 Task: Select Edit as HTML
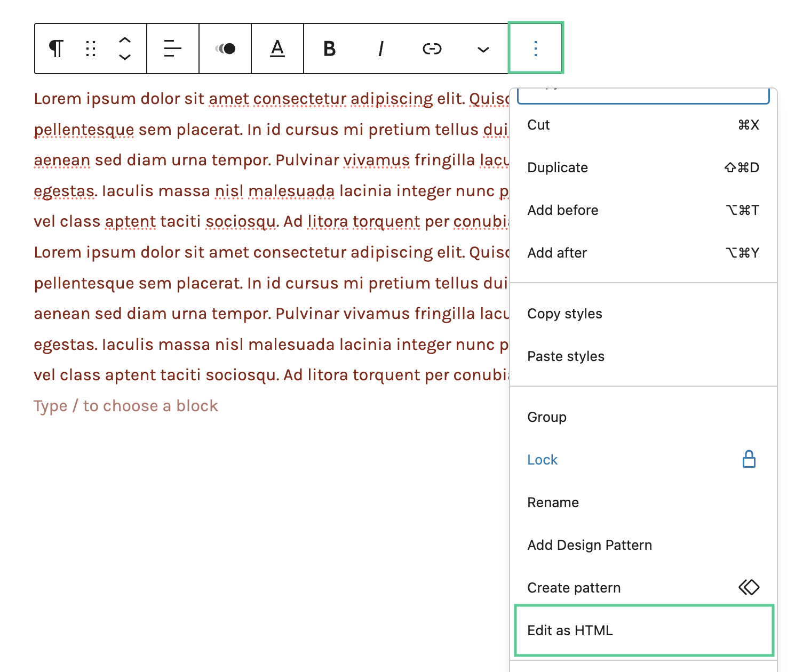coord(643,630)
